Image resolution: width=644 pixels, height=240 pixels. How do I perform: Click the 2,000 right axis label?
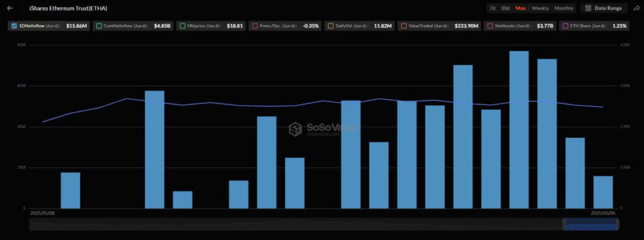click(625, 127)
